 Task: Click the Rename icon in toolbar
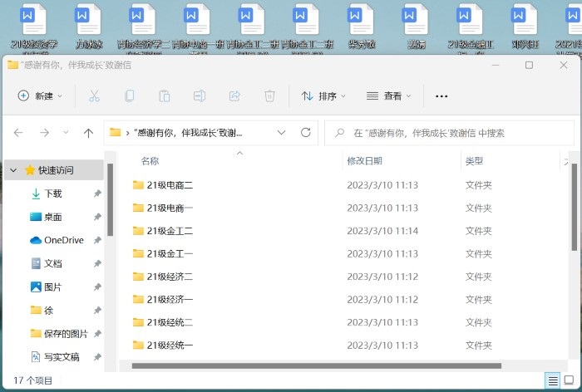click(x=200, y=96)
